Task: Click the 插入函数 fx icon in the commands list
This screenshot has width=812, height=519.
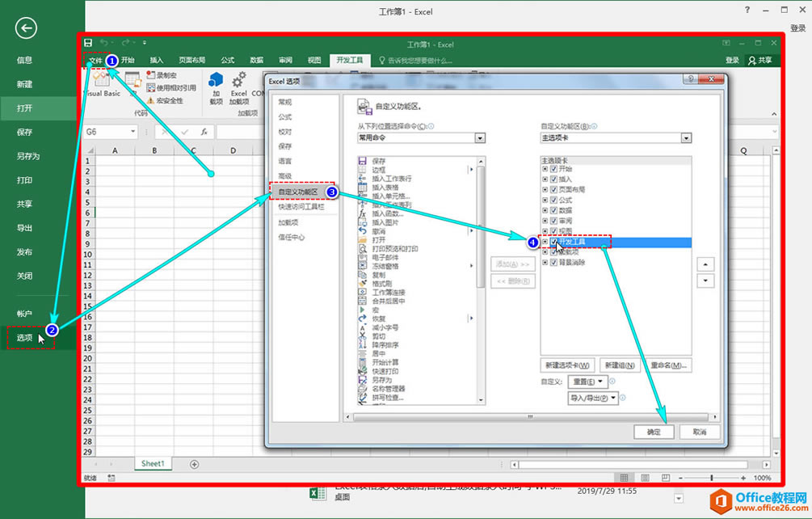Action: point(363,213)
